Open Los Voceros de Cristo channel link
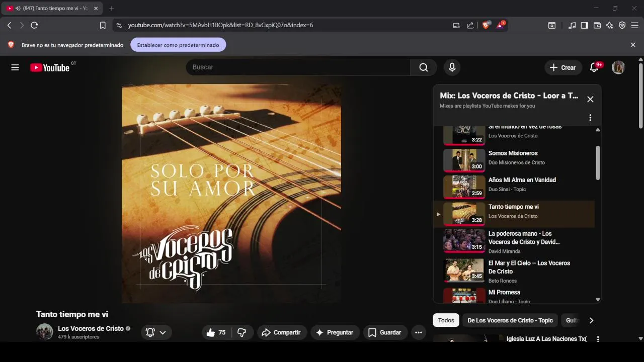The image size is (644, 362). (91, 328)
